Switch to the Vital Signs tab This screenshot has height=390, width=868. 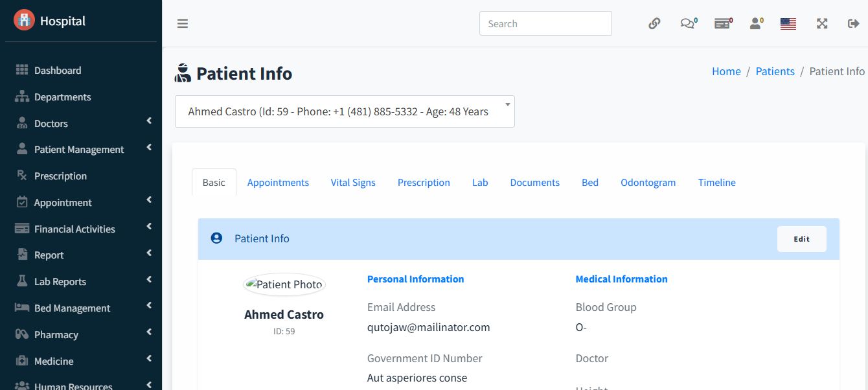(x=353, y=183)
